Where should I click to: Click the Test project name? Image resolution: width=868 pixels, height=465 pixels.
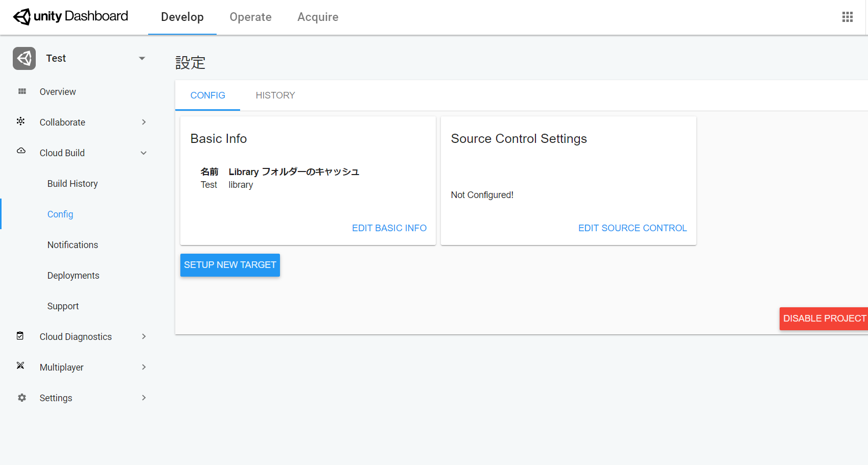(x=56, y=58)
